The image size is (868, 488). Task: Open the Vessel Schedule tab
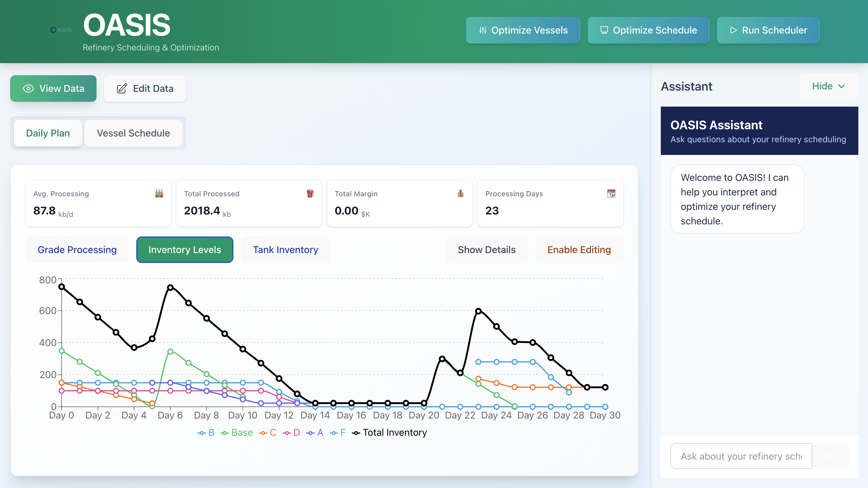[x=133, y=133]
